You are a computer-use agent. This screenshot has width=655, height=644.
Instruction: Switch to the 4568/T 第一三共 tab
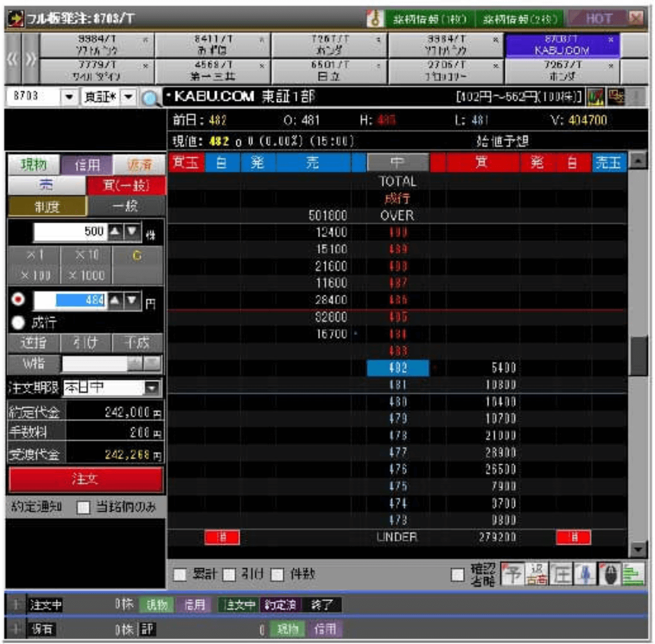coord(213,70)
